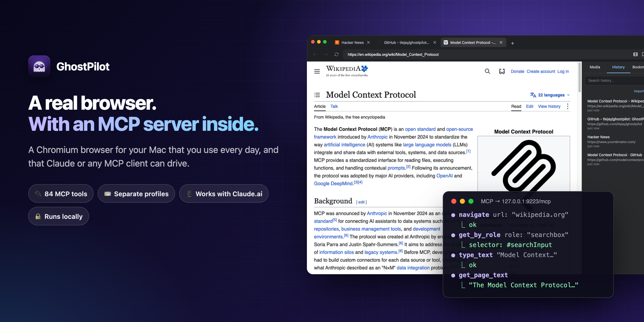
Task: Open the three-dot more options menu
Action: tap(568, 106)
